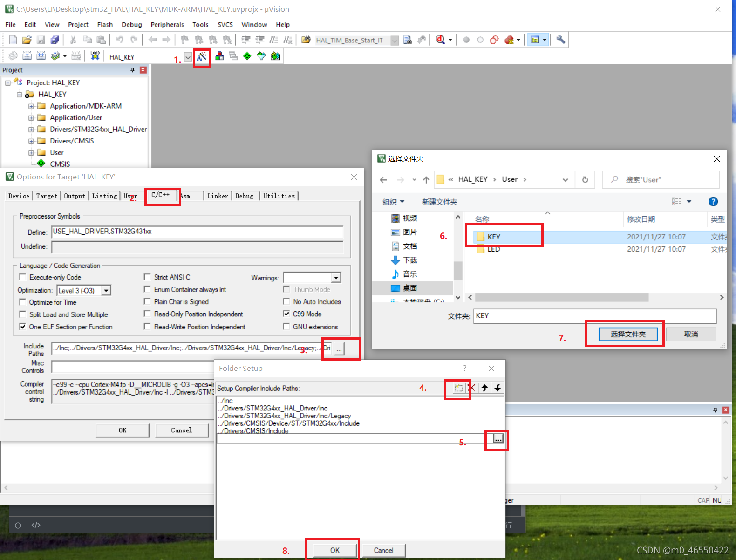The width and height of the screenshot is (736, 560).
Task: Click the Rebuild all target files icon
Action: tap(41, 56)
